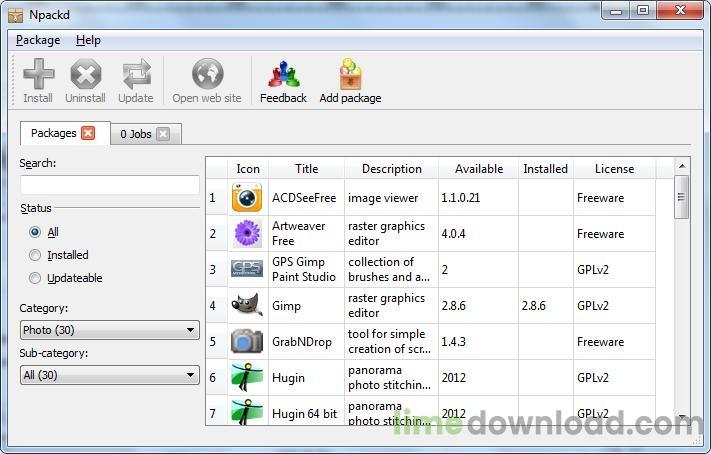Image resolution: width=711 pixels, height=454 pixels.
Task: Click the Artweaver Free purple flower icon
Action: click(x=247, y=234)
